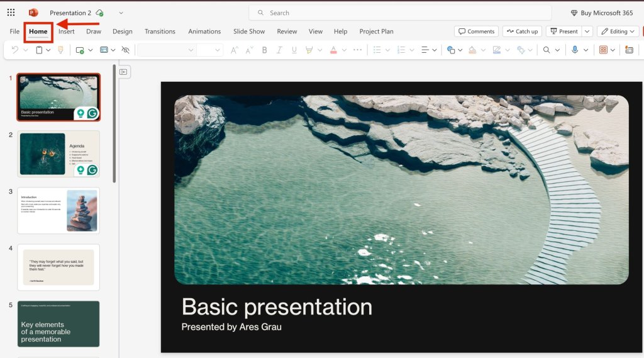Click the Arrange objects icon
The height and width of the screenshot is (358, 644).
pyautogui.click(x=521, y=50)
